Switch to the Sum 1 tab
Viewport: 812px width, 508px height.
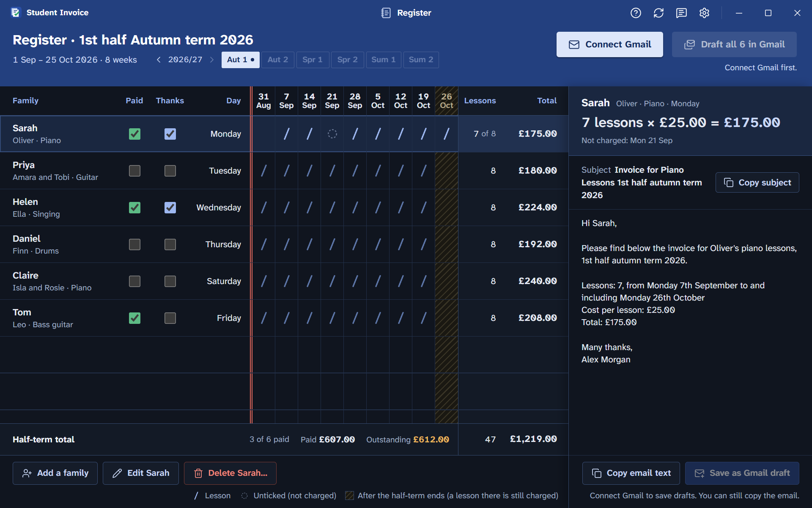384,60
